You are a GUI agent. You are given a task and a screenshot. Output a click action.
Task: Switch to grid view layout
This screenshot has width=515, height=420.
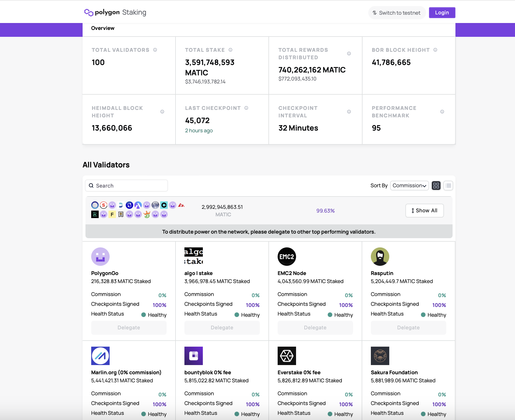point(436,186)
